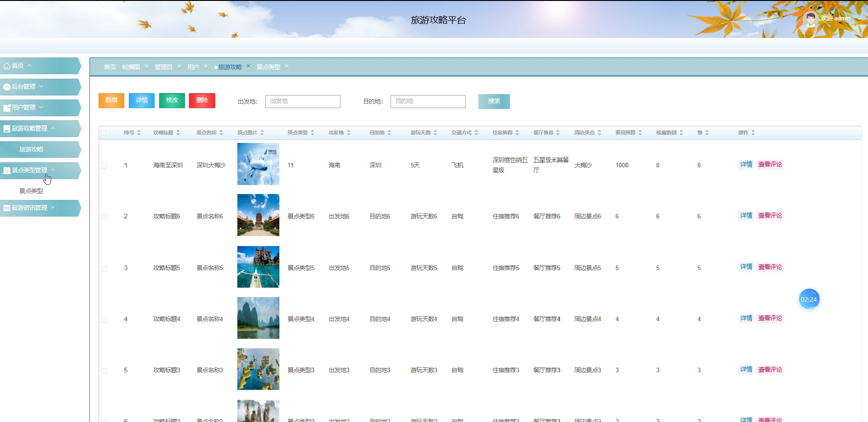868x422 pixels.
Task: Open the pagoda thumbnail for 景点名称6
Action: coord(258,215)
